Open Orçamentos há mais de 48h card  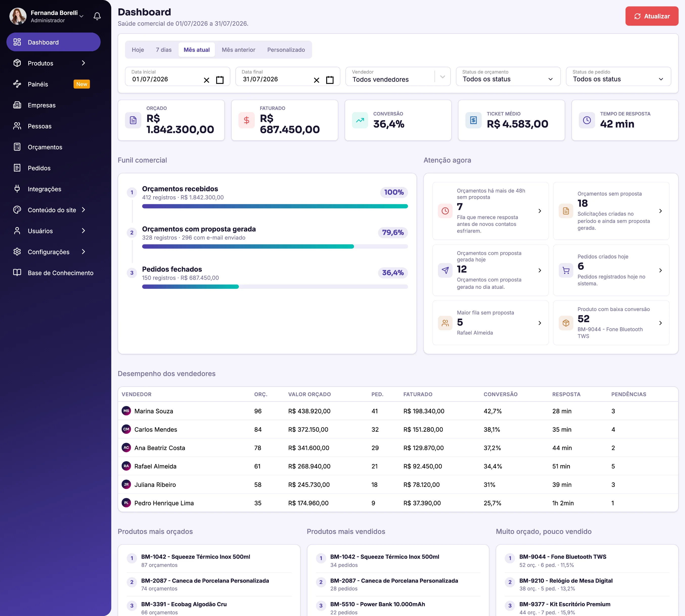pos(491,211)
